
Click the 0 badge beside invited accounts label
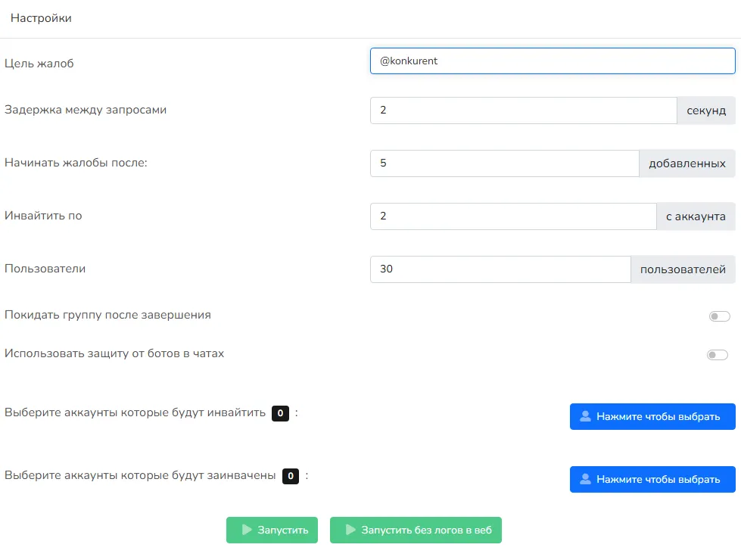point(291,476)
